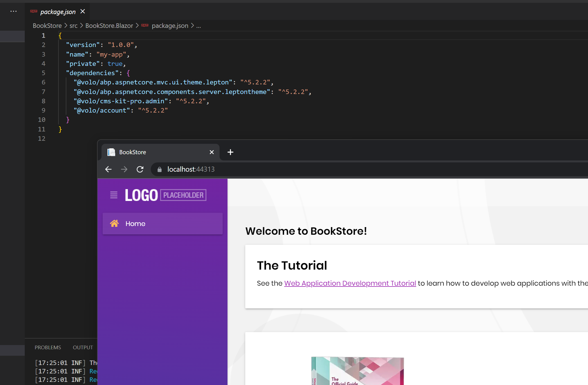Open a new browser tab with the plus button

pos(230,152)
